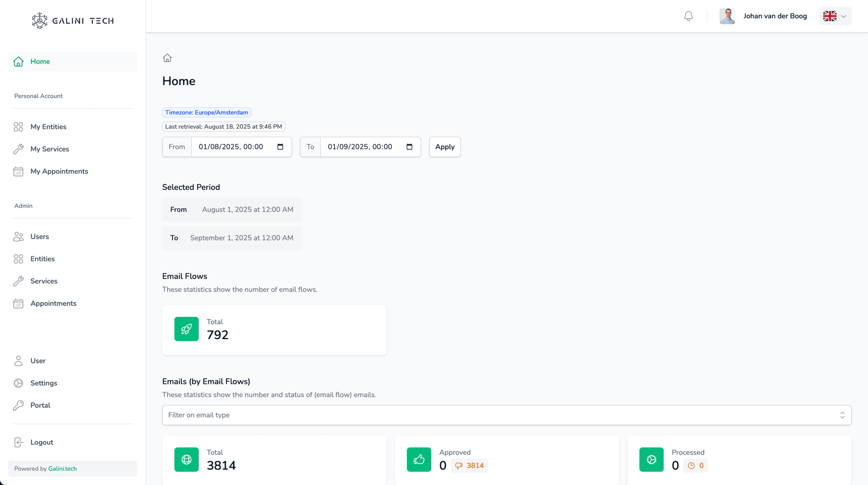The image size is (868, 485).
Task: Open Johan van der Boog user menu
Action: click(x=763, y=16)
